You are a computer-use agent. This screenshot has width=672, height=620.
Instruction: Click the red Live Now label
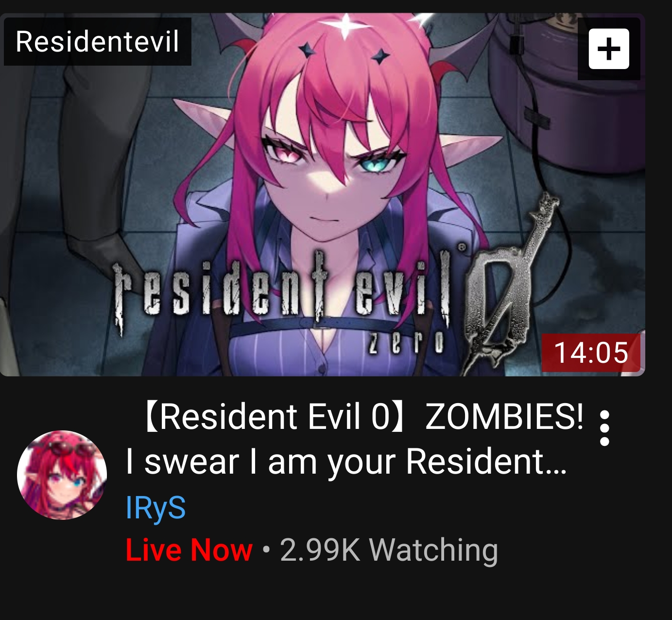click(x=189, y=550)
